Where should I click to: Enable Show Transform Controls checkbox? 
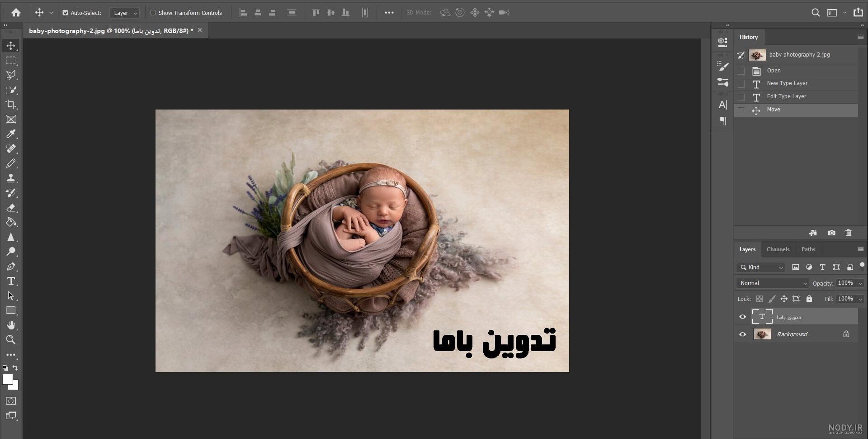pyautogui.click(x=153, y=13)
